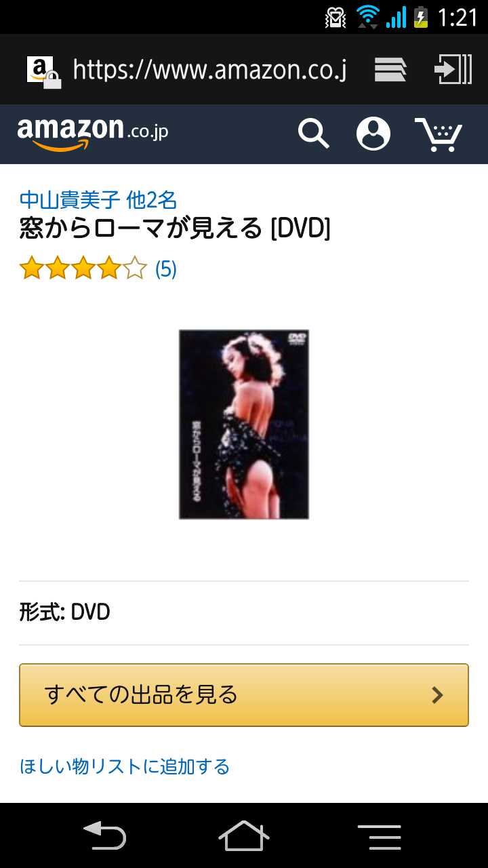
Task: Tap the Wi-Fi status bar icon
Action: point(368,16)
